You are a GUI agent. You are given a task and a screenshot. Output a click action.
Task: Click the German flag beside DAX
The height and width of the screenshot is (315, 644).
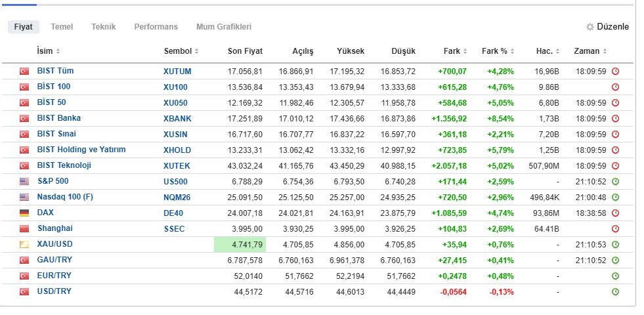click(24, 213)
